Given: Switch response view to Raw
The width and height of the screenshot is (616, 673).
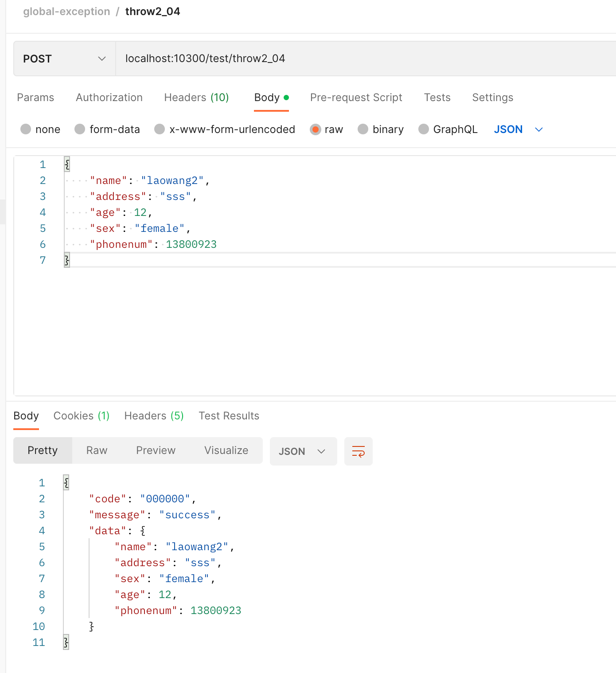Looking at the screenshot, I should (97, 450).
